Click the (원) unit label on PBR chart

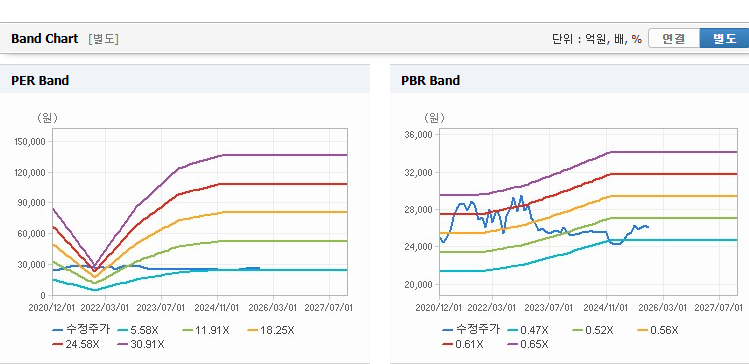click(x=434, y=118)
